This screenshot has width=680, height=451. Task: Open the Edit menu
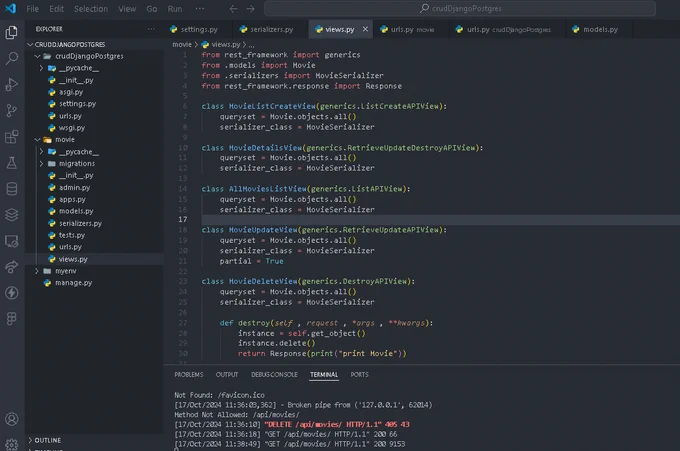56,9
